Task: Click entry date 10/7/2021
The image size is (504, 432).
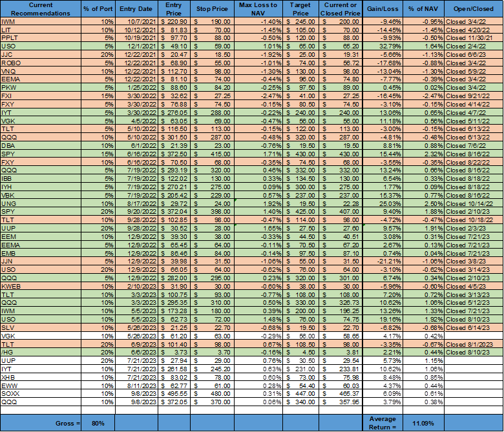Action: (136, 22)
